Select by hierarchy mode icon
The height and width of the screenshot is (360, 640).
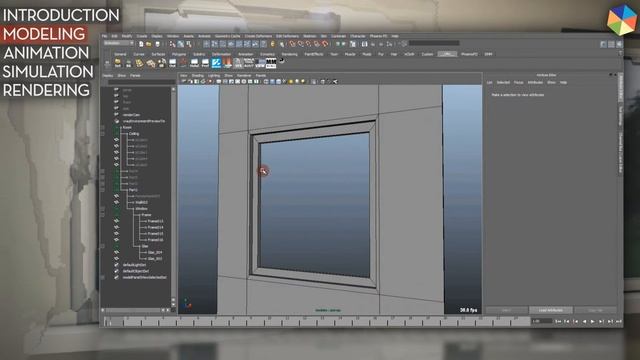tap(173, 44)
